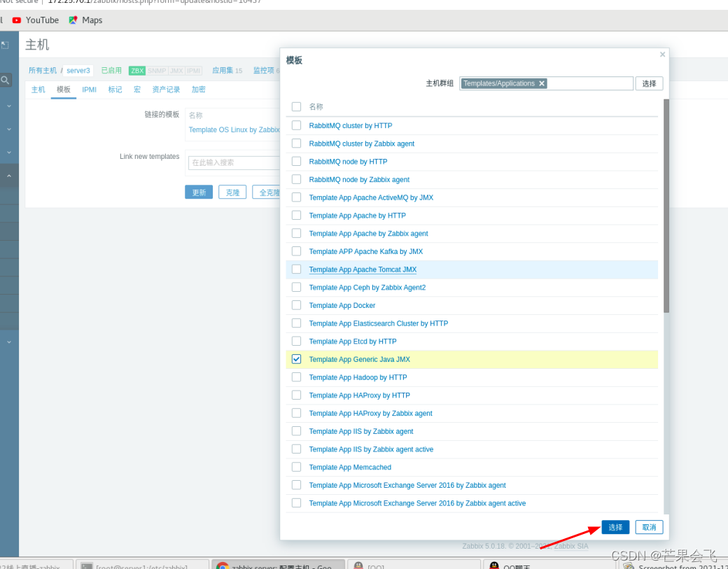Click the 已启用 status link
Image resolution: width=728 pixels, height=569 pixels.
point(111,71)
